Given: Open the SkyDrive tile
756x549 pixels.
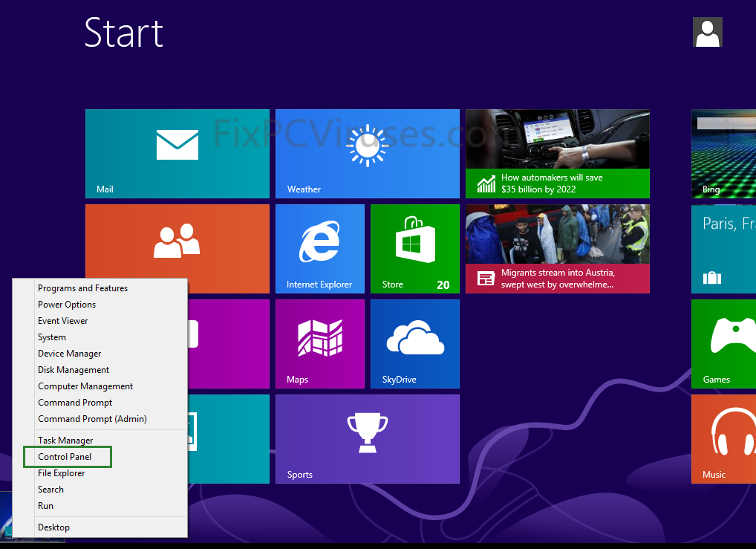Looking at the screenshot, I should pyautogui.click(x=414, y=343).
